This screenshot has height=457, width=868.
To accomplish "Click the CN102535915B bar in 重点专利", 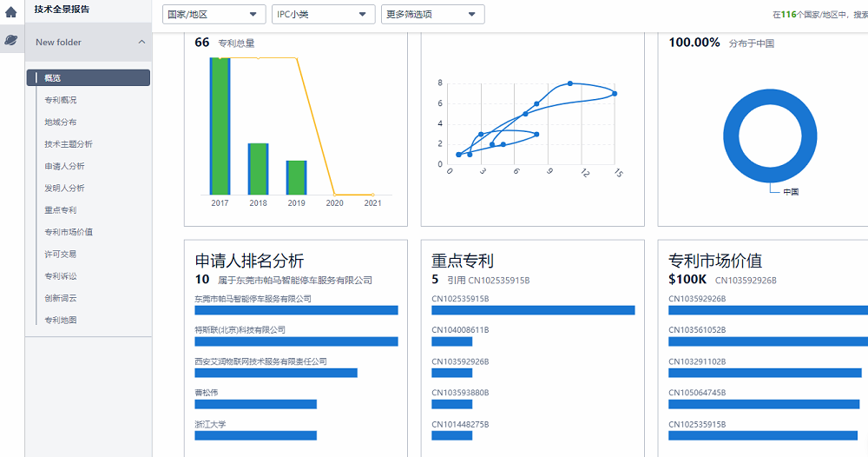I will [x=533, y=310].
